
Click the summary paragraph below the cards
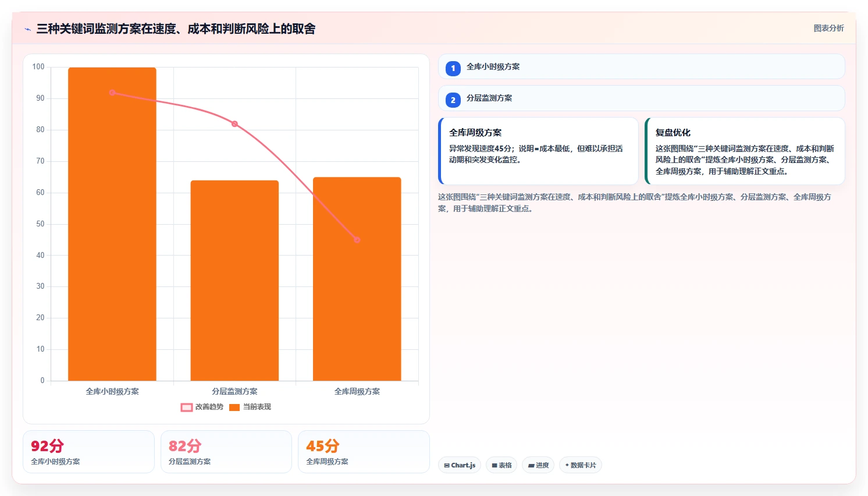point(635,203)
